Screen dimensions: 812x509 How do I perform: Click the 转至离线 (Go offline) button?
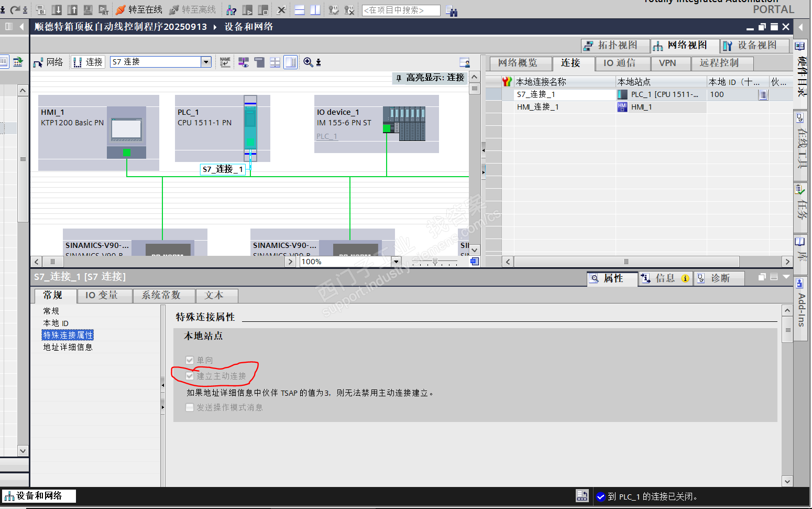[192, 9]
